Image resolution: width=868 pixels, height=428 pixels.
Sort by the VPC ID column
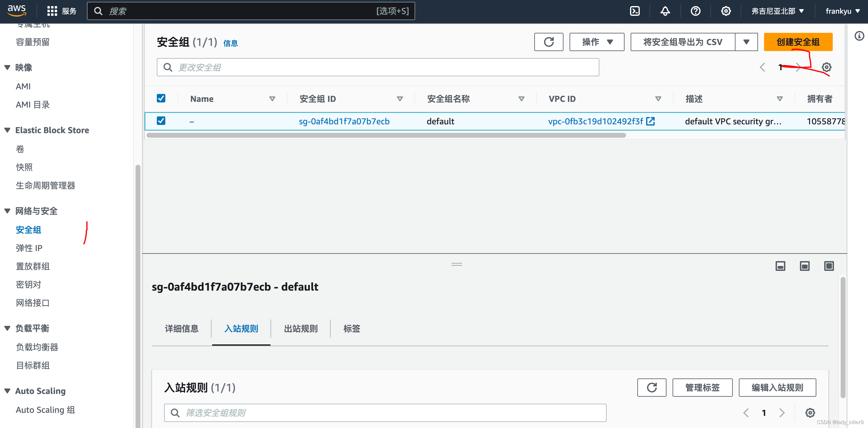click(658, 99)
